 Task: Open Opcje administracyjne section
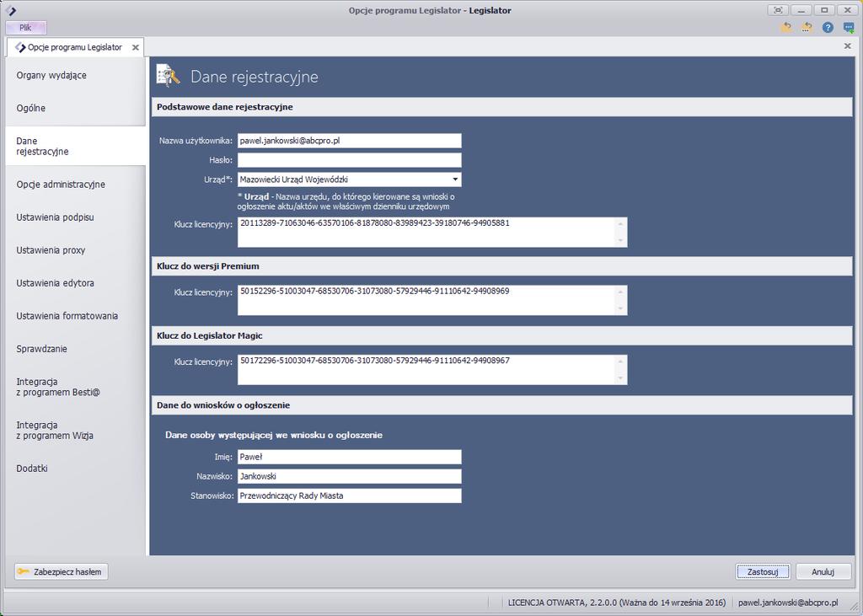coord(75,185)
